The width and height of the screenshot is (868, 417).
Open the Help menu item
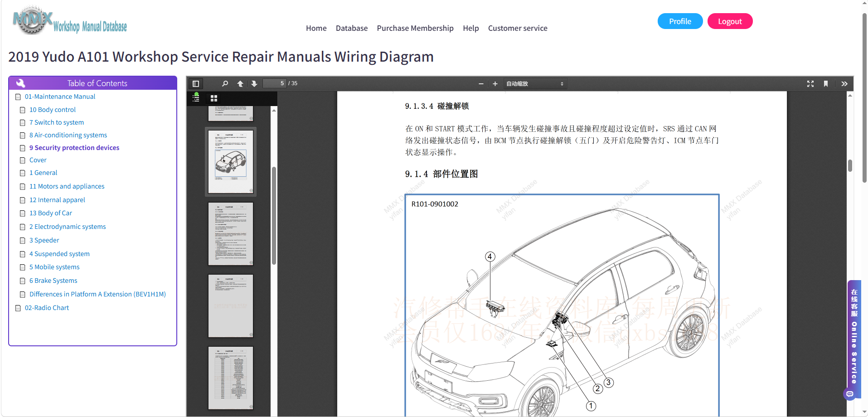pos(471,28)
